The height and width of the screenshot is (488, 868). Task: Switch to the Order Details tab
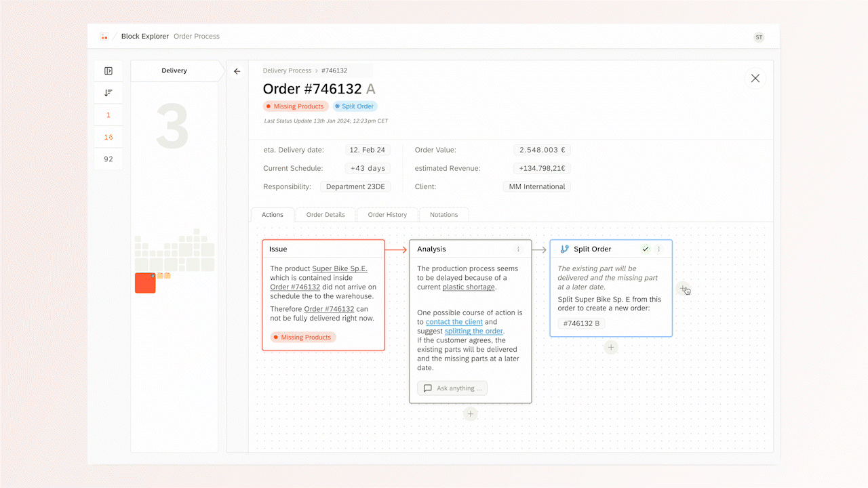click(x=325, y=215)
